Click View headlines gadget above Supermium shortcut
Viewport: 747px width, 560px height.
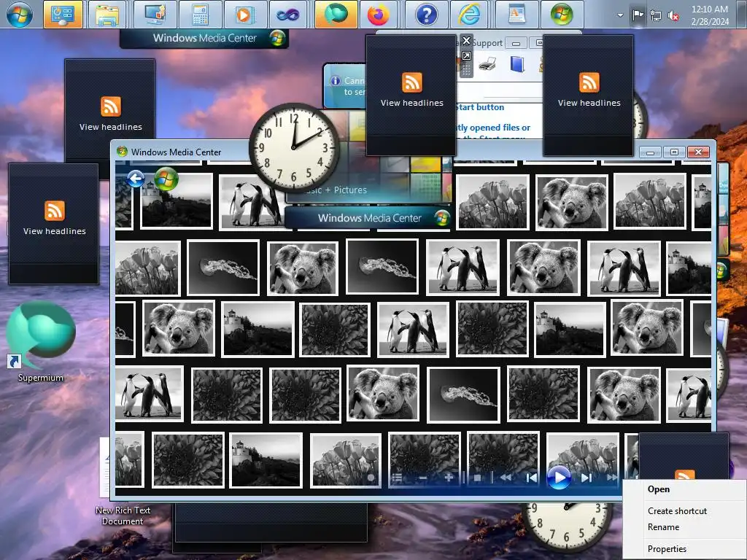coord(54,224)
